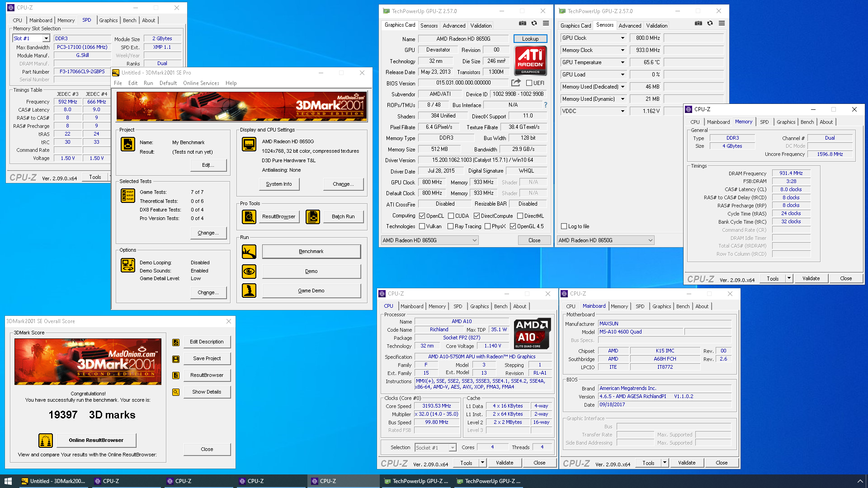Click the Part Number F3-17066CL9-2GBPS field
868x488 pixels.
click(82, 71)
